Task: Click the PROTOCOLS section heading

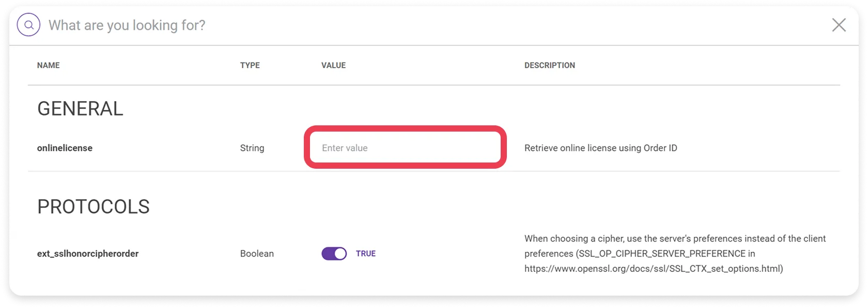Action: pyautogui.click(x=93, y=206)
